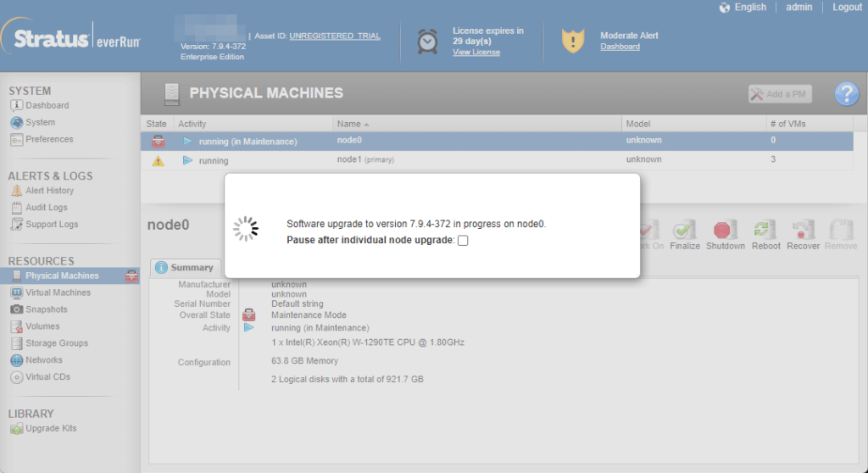Screen dimensions: 868x473
Task: Open Volumes page
Action: click(x=42, y=326)
